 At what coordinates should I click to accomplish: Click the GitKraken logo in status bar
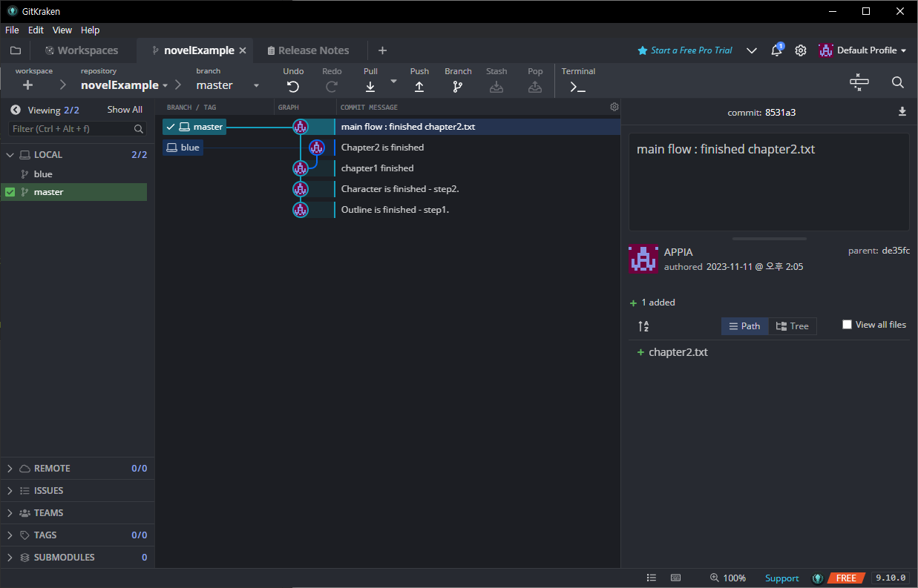point(818,578)
